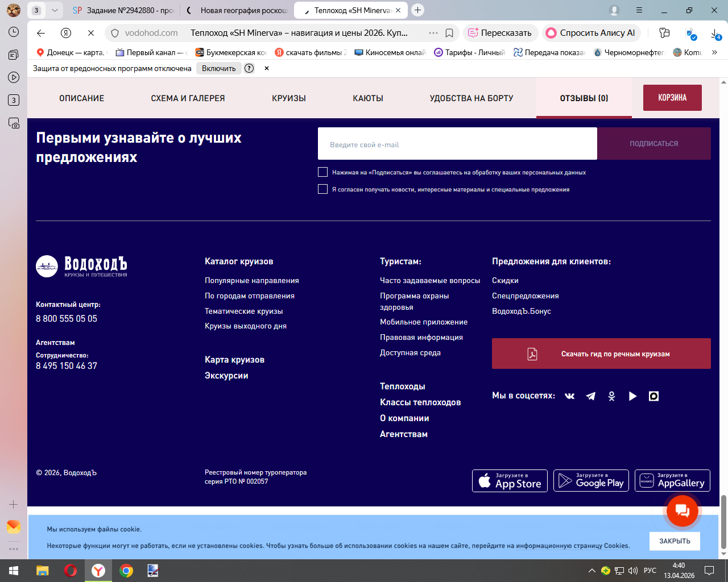
Task: Open Популярные направления link
Action: (252, 280)
